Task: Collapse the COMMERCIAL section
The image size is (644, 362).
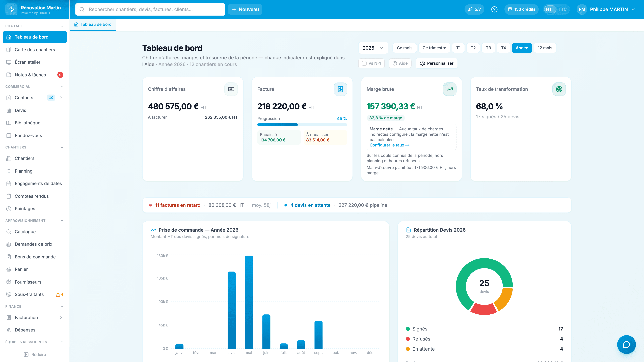Action: [x=62, y=87]
